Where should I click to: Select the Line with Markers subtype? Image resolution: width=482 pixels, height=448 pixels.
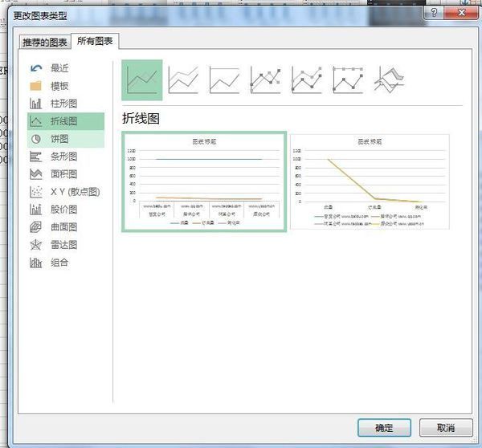(x=265, y=80)
